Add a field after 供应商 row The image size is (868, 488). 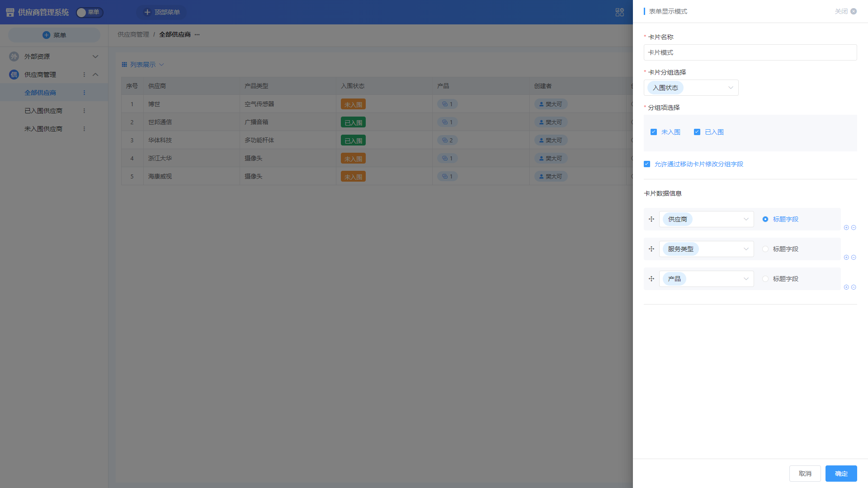tap(846, 228)
